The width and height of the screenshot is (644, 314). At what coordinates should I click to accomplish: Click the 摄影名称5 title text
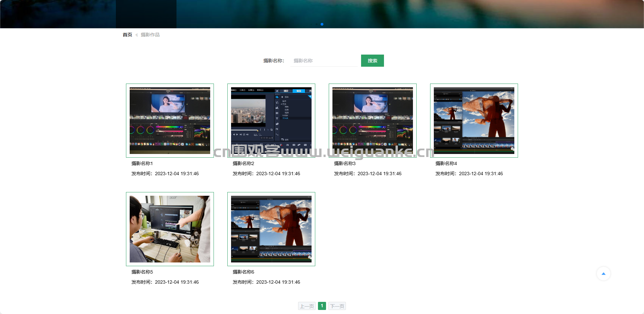click(x=142, y=272)
